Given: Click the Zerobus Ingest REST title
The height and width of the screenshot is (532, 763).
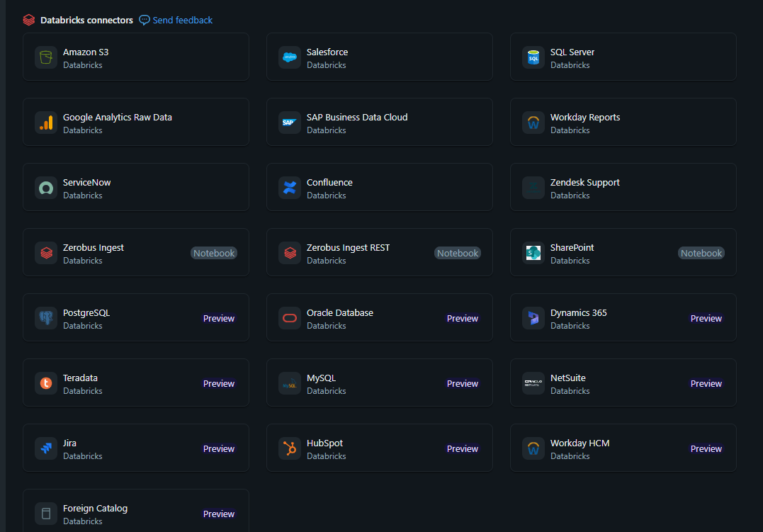Looking at the screenshot, I should coord(348,248).
